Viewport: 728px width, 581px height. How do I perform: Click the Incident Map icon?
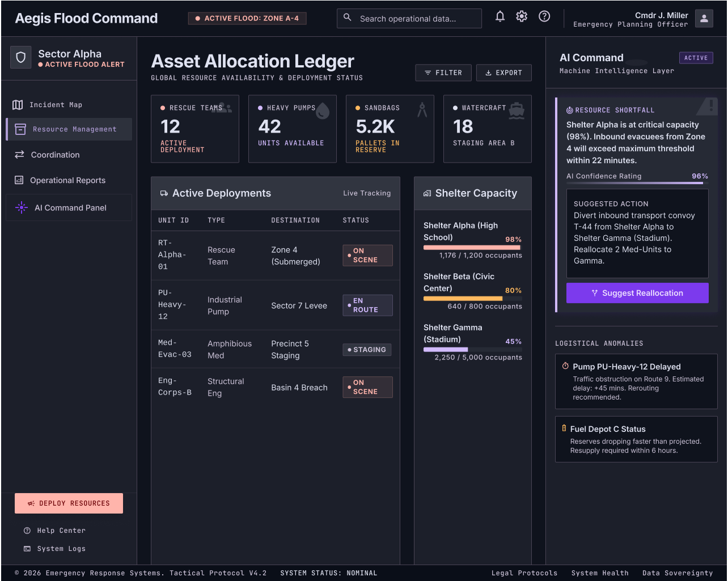pyautogui.click(x=18, y=105)
